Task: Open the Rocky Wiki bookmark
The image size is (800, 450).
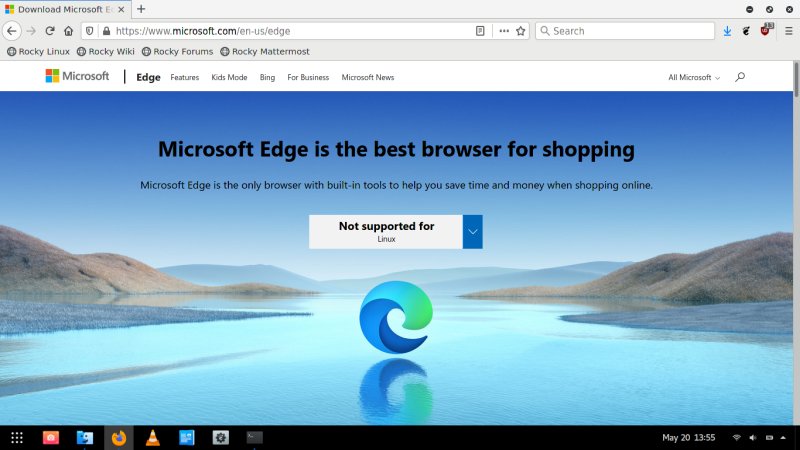Action: [106, 52]
